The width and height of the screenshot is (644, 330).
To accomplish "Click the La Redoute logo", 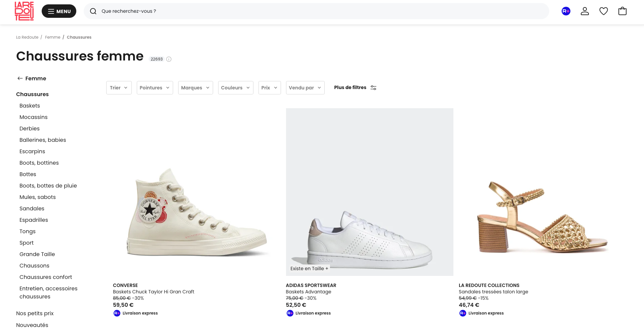I will pyautogui.click(x=24, y=11).
